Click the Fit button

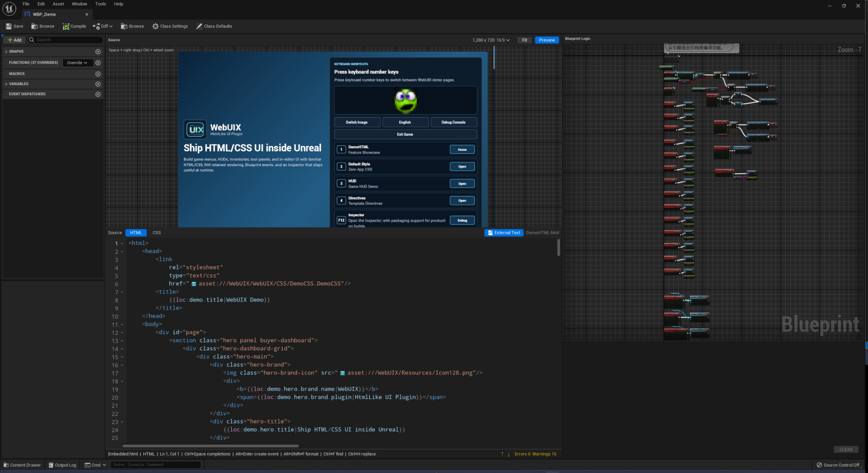click(x=524, y=40)
